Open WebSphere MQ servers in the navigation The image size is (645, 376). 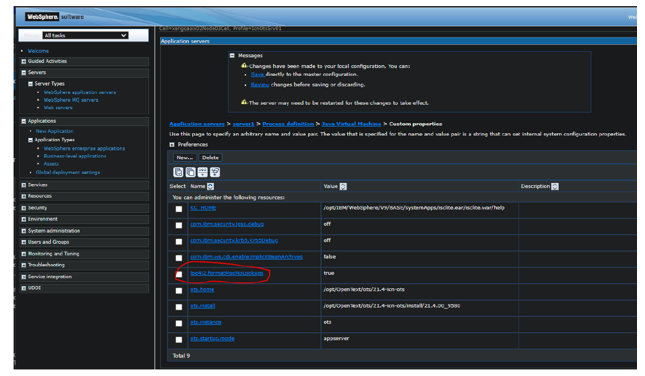click(x=71, y=100)
